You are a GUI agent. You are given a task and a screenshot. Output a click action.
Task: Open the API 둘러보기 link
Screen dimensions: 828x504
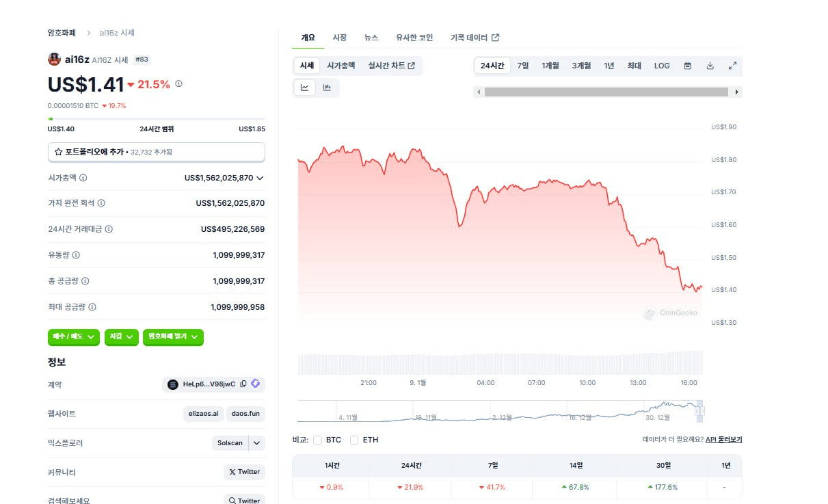723,440
